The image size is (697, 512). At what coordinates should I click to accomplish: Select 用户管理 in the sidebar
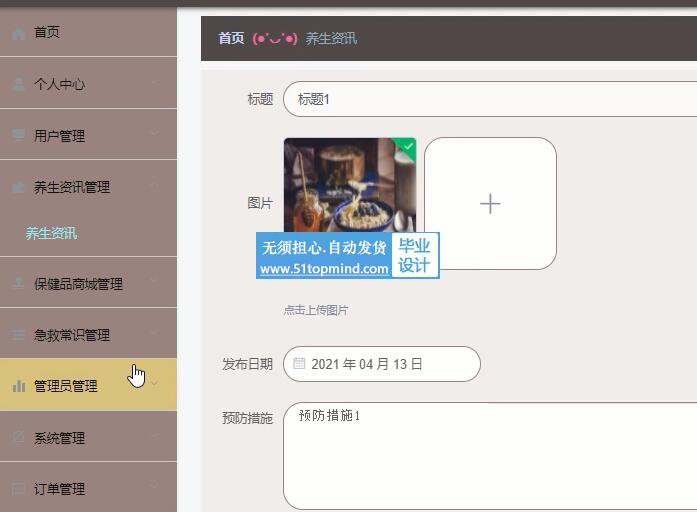click(88, 135)
